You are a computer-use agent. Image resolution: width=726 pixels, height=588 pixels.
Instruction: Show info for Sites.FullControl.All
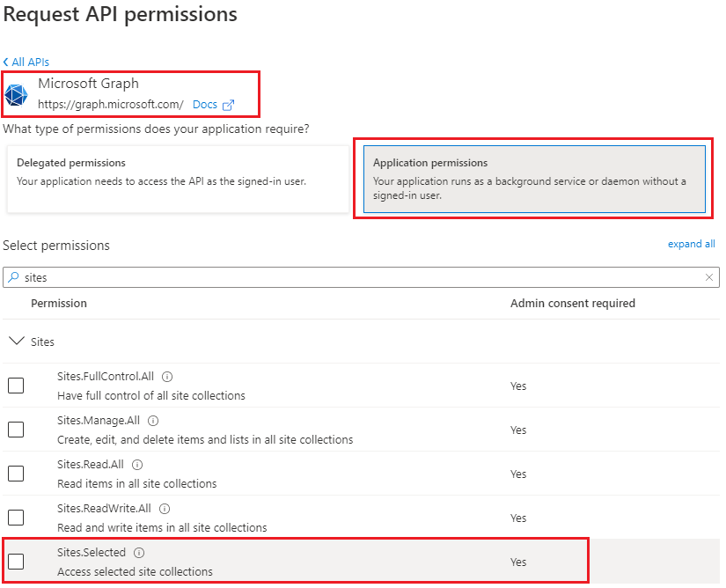pyautogui.click(x=167, y=377)
